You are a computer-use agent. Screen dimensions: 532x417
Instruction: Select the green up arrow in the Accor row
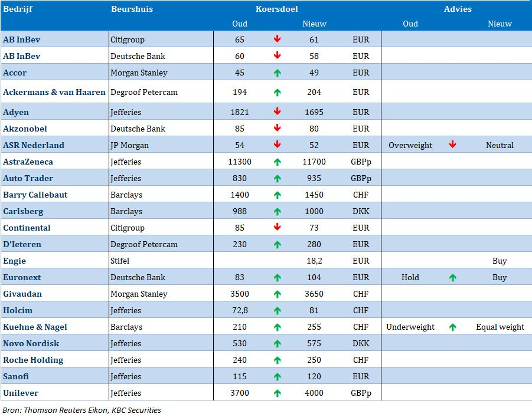[277, 73]
